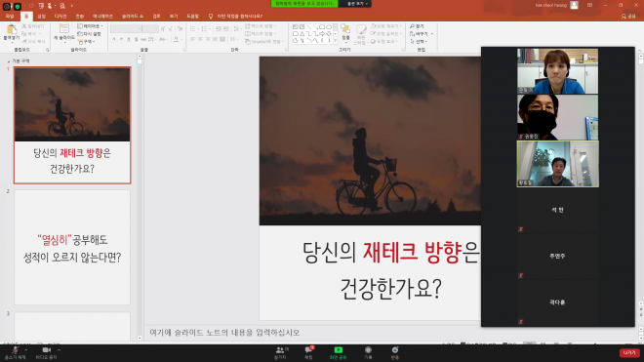Open the Zoom participants panel
The height and width of the screenshot is (362, 644).
click(281, 352)
